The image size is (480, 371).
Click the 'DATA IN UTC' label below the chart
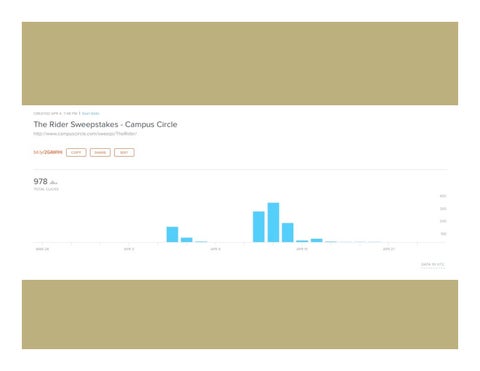click(432, 264)
